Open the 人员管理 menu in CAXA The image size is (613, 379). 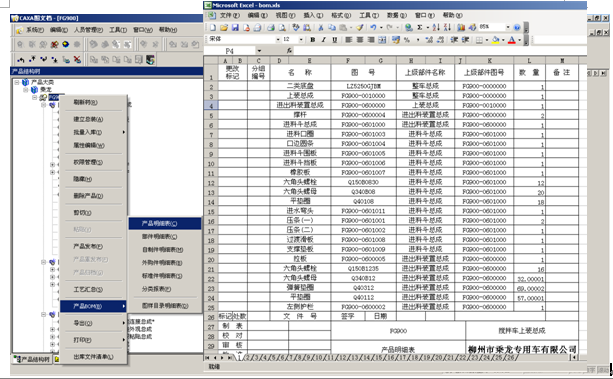pos(88,30)
